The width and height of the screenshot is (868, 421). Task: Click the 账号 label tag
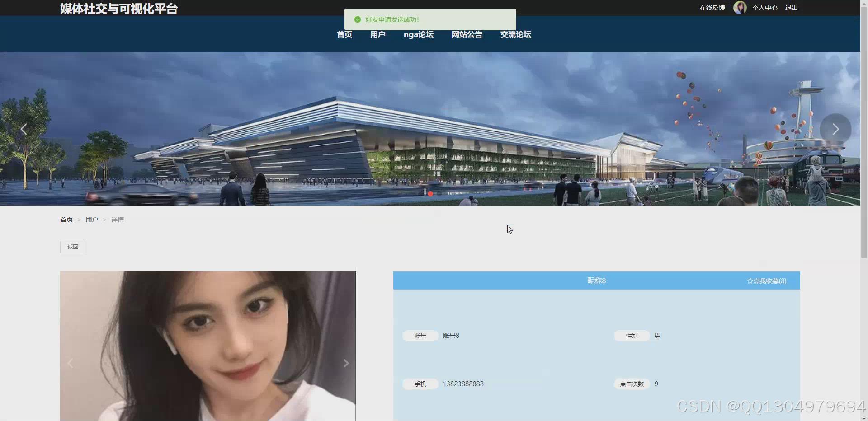pos(420,336)
